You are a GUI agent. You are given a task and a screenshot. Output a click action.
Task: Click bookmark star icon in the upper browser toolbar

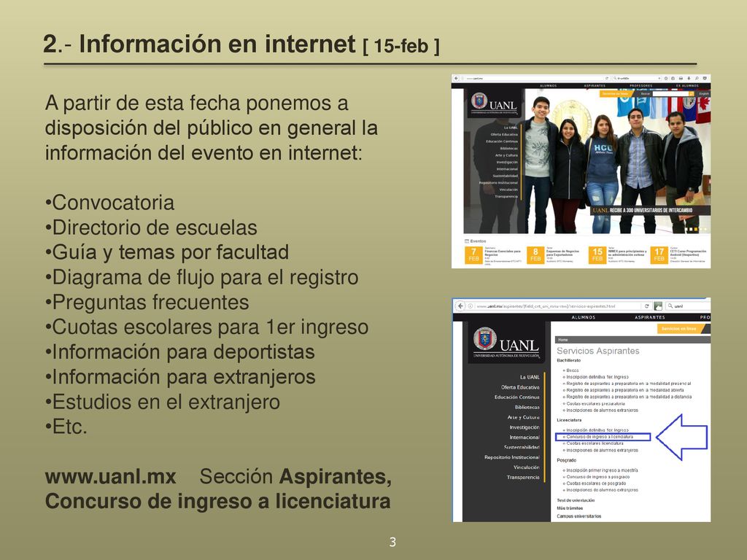pyautogui.click(x=666, y=79)
